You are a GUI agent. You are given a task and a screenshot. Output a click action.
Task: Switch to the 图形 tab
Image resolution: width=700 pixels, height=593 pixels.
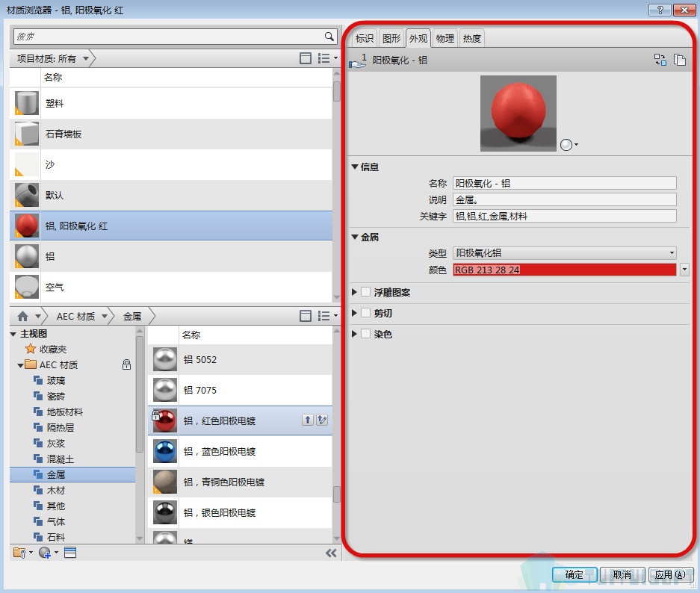pos(391,39)
